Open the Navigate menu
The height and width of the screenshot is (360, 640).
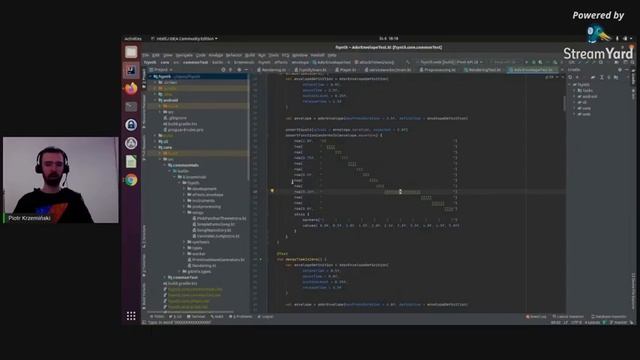tap(184, 55)
